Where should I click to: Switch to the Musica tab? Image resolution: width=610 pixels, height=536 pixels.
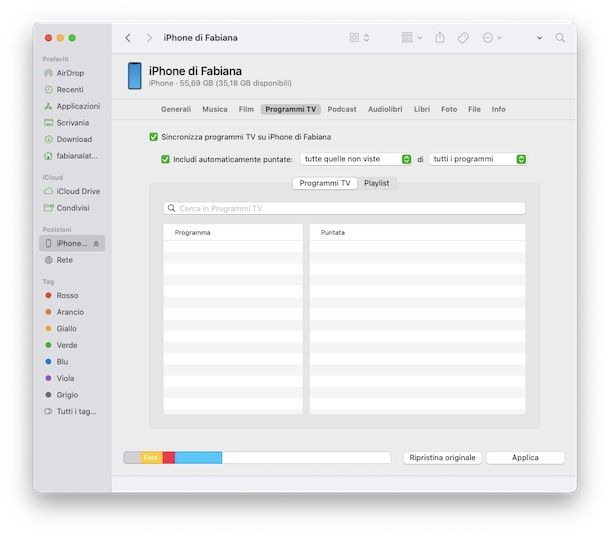click(215, 109)
